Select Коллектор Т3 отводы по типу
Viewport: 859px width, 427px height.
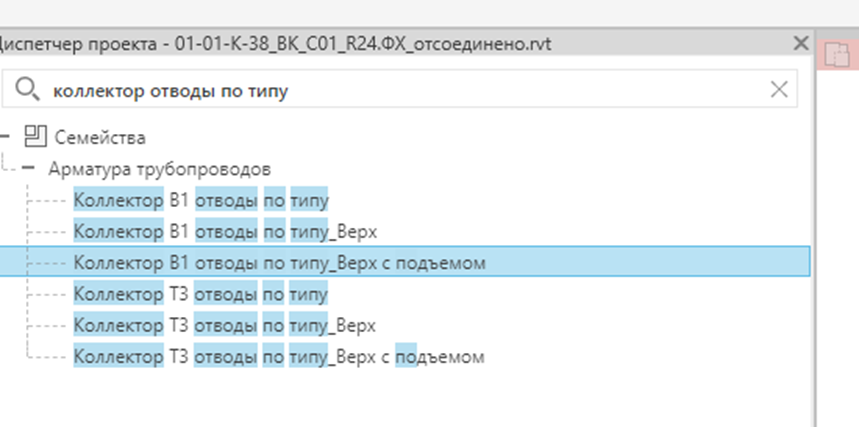[201, 295]
